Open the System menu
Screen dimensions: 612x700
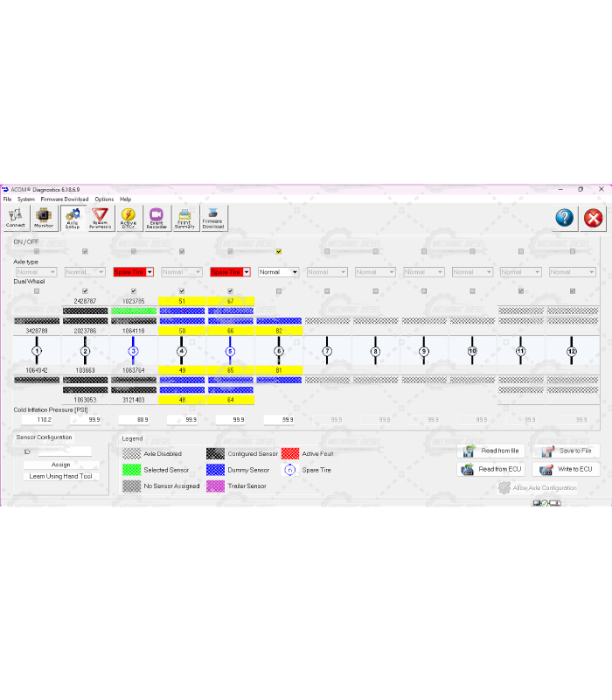pyautogui.click(x=26, y=199)
